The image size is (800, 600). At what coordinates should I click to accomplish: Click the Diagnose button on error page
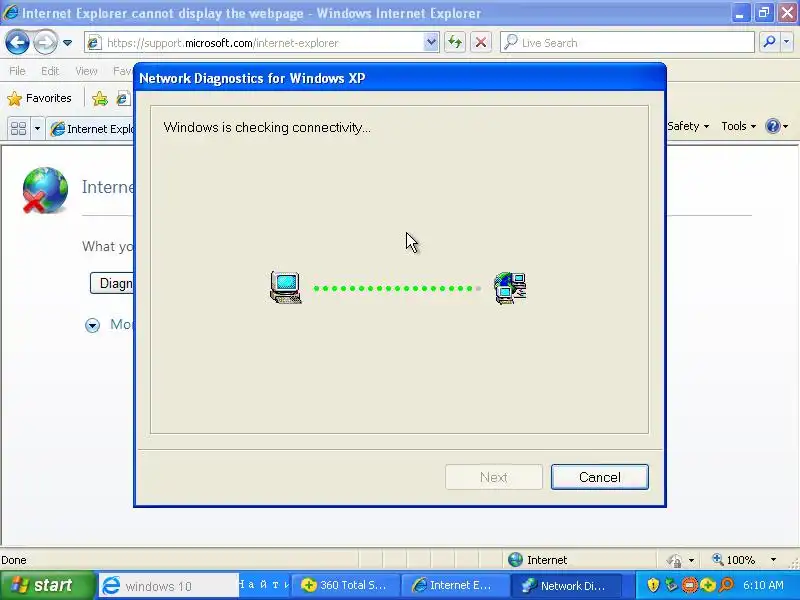(x=112, y=283)
